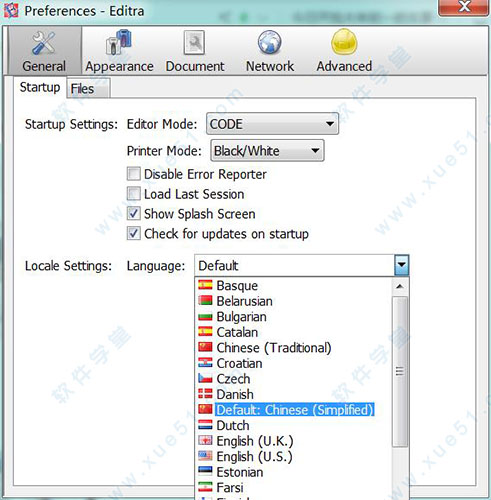This screenshot has width=491, height=500.
Task: Select Default: Chinese (Simplified) option
Action: pyautogui.click(x=294, y=410)
